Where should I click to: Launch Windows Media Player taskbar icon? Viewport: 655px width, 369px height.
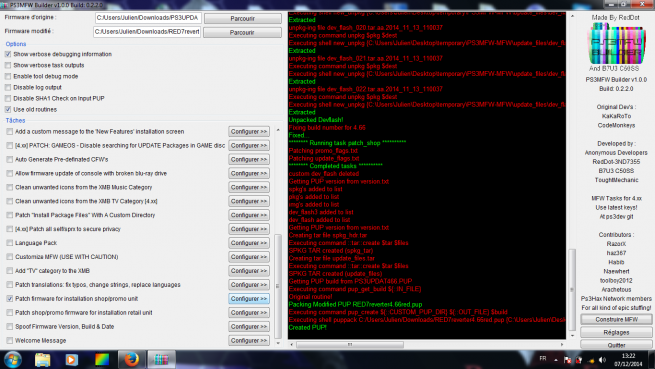pos(72,359)
